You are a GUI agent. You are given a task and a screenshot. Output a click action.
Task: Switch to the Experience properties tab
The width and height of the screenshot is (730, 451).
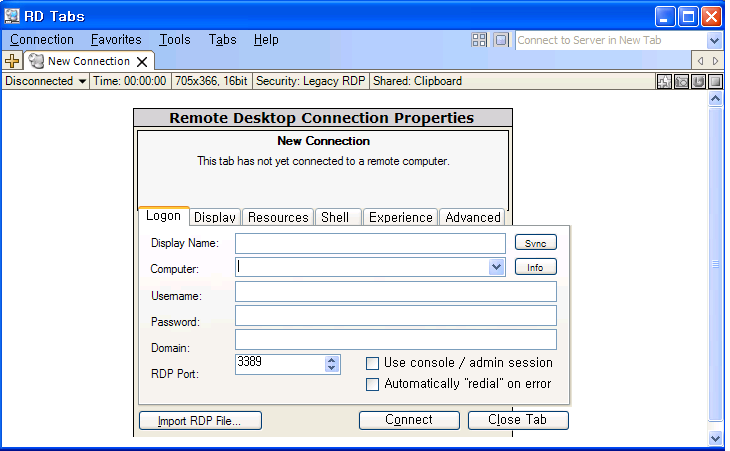(400, 217)
